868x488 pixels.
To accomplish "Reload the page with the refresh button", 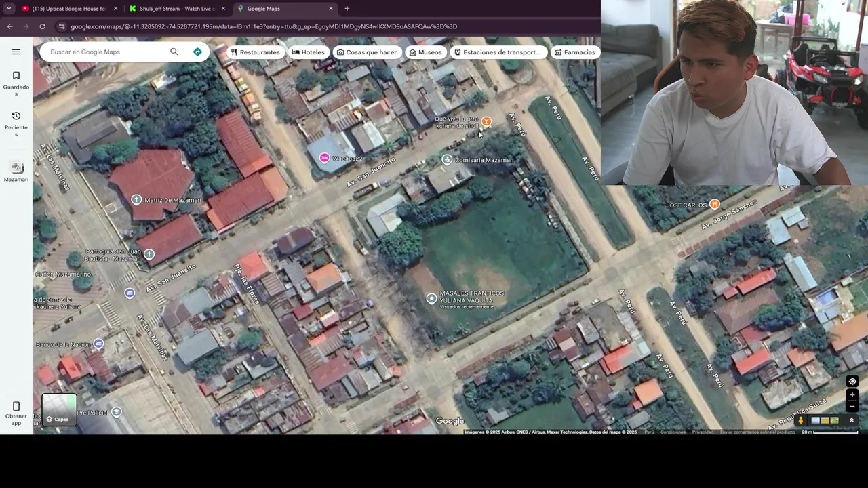I will coord(42,26).
